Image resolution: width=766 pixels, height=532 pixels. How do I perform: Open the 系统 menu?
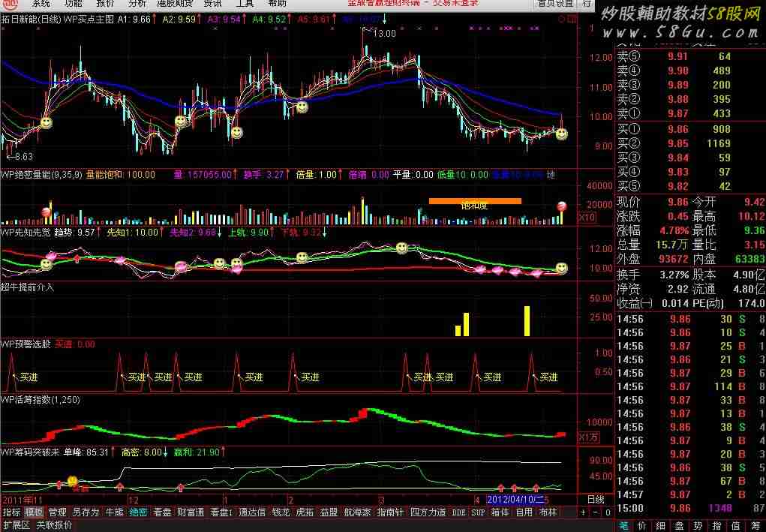[41, 4]
